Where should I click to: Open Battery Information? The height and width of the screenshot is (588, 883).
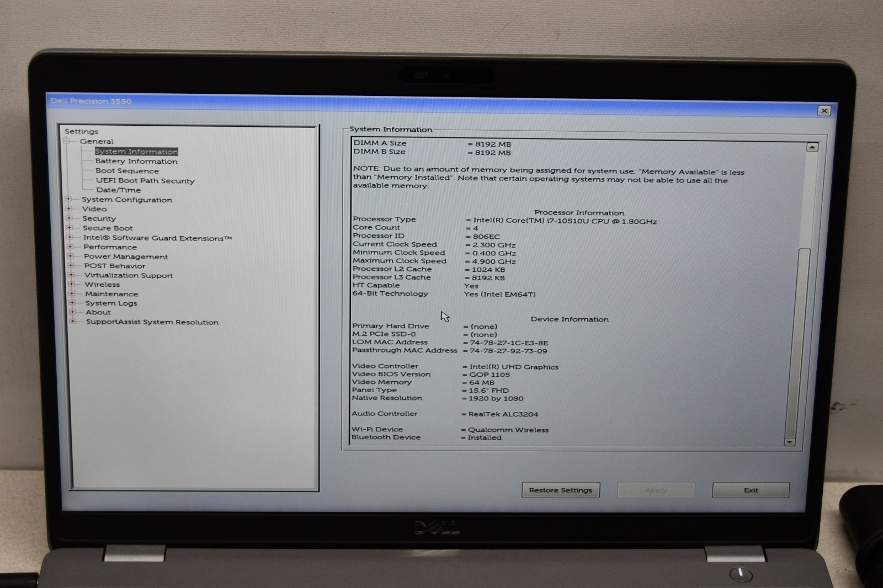coord(136,161)
